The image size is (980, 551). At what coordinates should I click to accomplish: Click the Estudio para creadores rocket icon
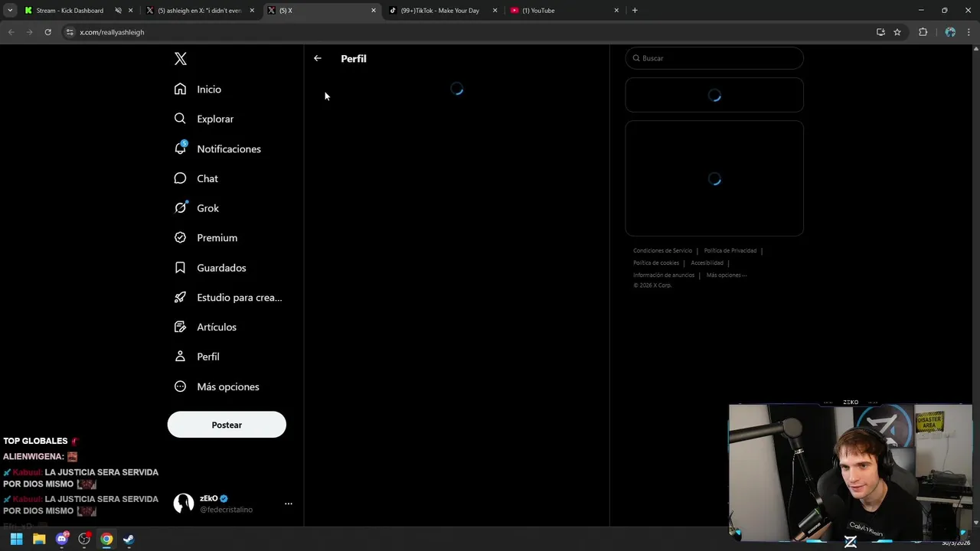tap(180, 297)
